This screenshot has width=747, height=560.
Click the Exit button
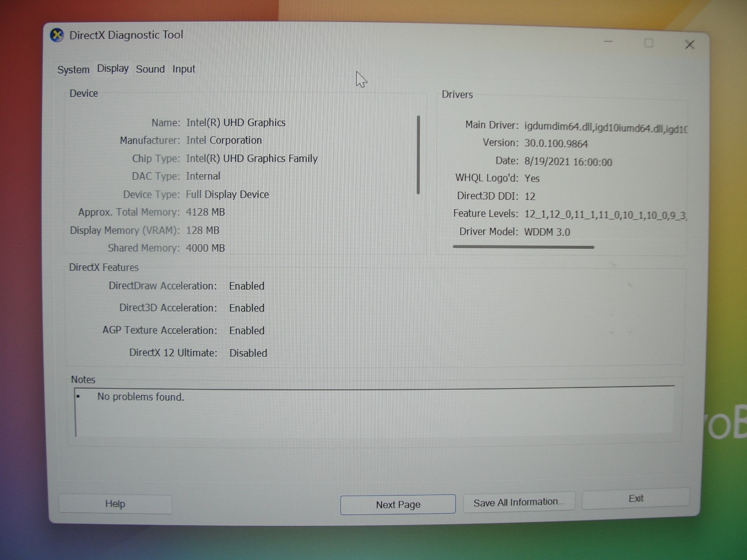636,498
